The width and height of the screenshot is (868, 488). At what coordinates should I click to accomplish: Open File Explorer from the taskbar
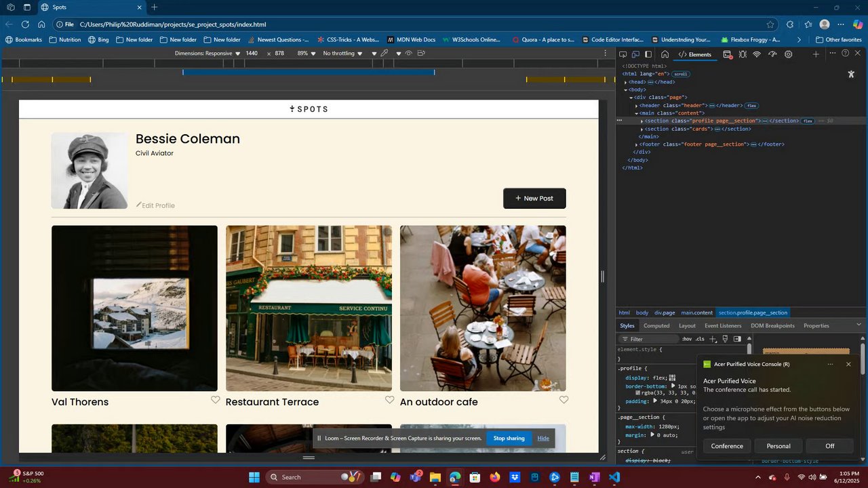435,477
